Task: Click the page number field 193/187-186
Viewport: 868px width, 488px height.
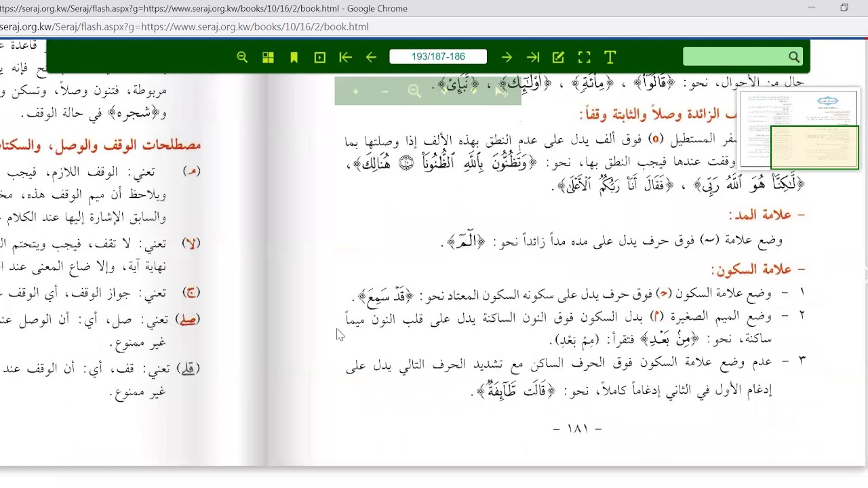Action: click(438, 57)
